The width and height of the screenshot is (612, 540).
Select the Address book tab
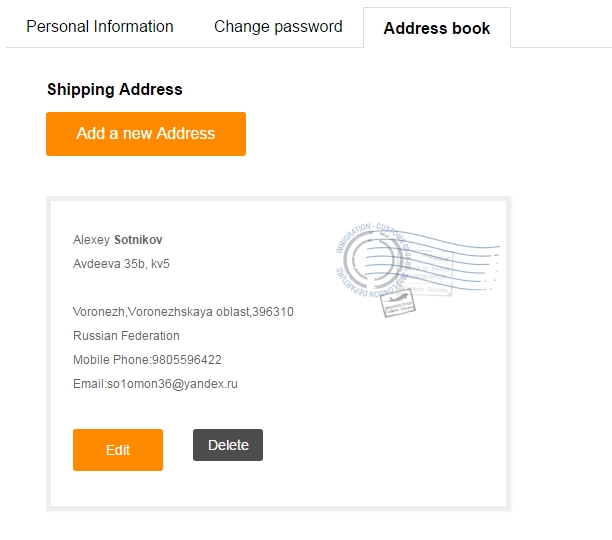[437, 28]
